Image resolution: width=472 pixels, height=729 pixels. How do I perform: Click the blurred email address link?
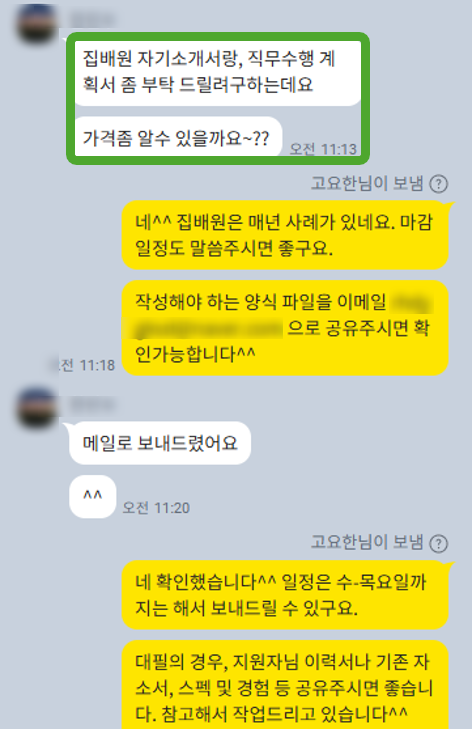283,317
